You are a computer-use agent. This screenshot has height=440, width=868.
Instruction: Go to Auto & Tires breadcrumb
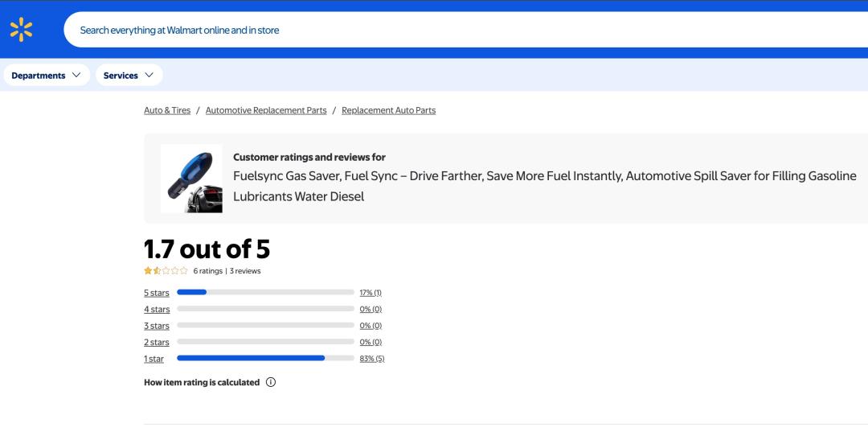click(x=167, y=110)
